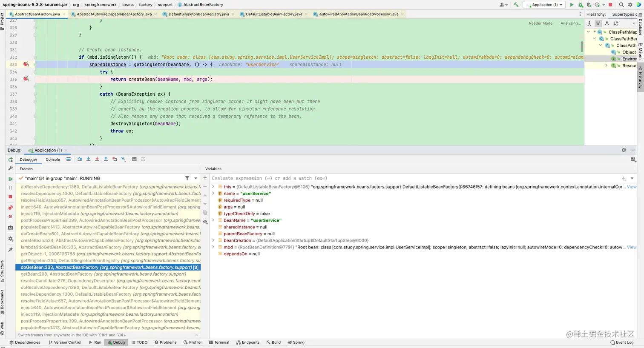Image resolution: width=644 pixels, height=348 pixels.
Task: Click the Step Over debugger icon
Action: coord(80,159)
